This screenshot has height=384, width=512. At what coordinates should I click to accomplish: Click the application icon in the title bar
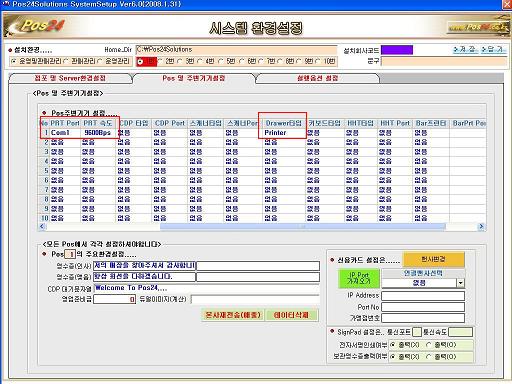point(6,4)
